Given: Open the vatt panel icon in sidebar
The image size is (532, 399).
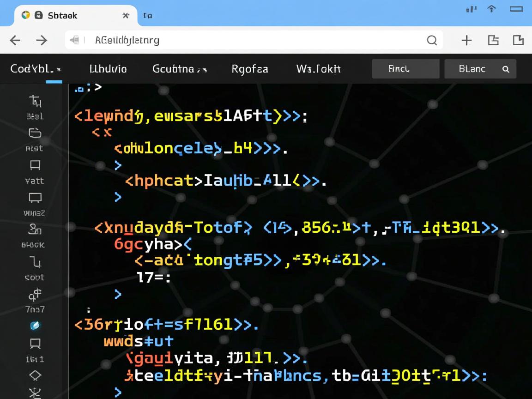Looking at the screenshot, I should (x=35, y=165).
